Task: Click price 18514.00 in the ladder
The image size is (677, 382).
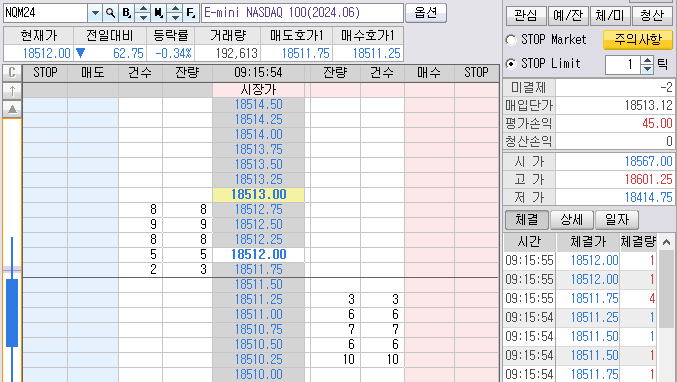Action: tap(258, 135)
